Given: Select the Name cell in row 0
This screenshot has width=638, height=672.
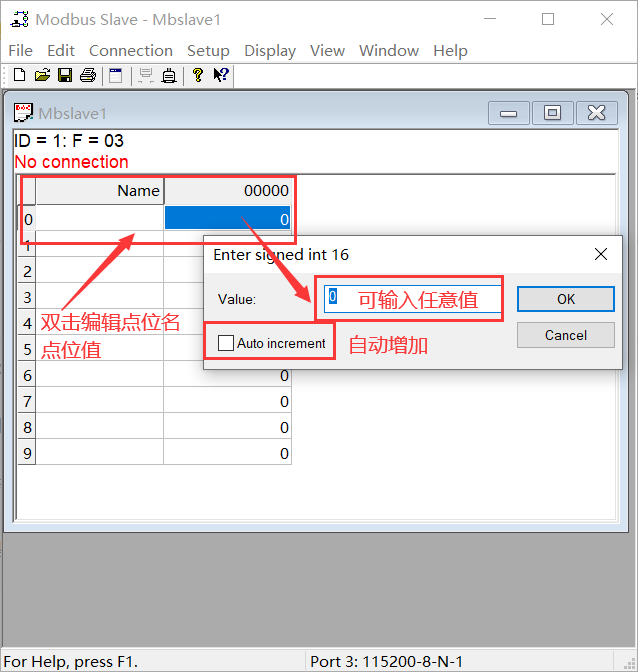Looking at the screenshot, I should [99, 219].
